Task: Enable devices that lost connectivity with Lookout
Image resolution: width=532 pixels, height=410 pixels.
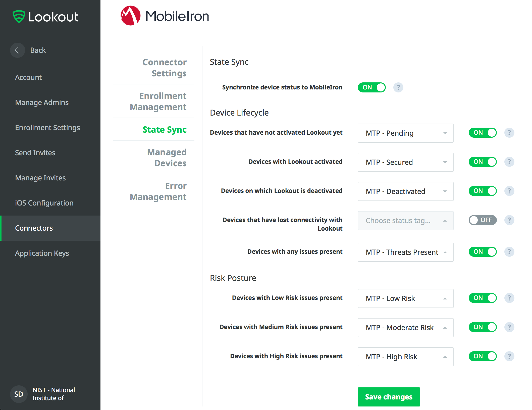Action: (x=483, y=220)
